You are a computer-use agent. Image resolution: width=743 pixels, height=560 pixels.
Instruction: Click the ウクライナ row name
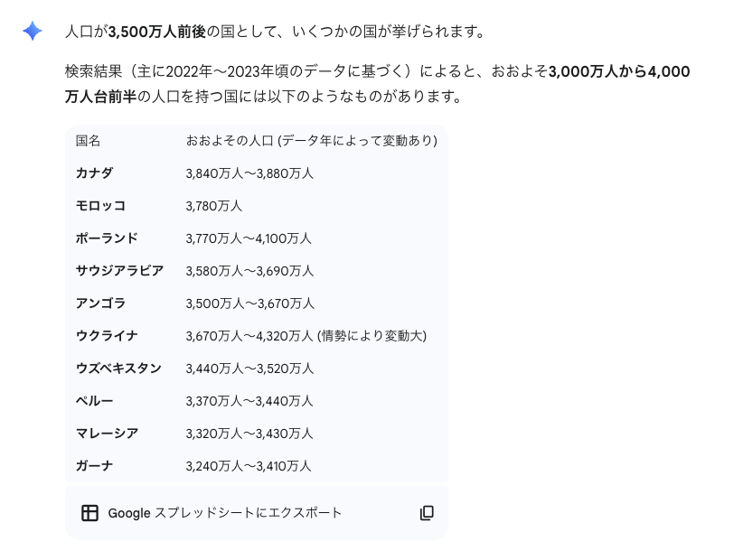pyautogui.click(x=107, y=336)
